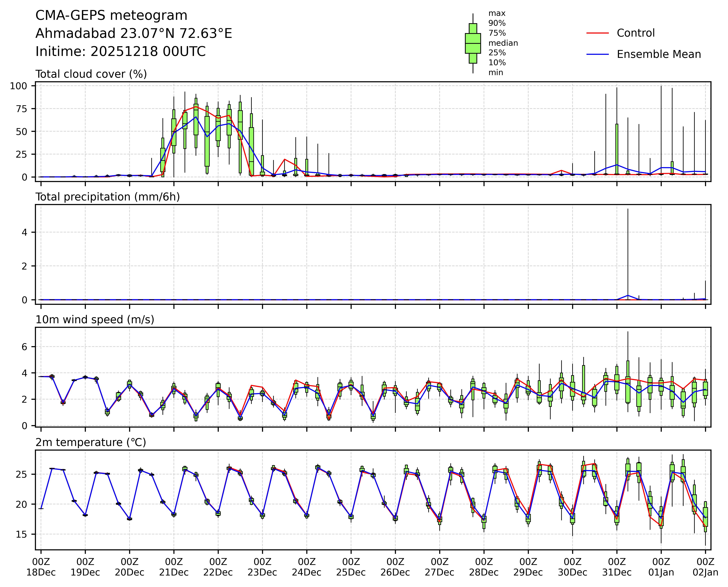The image size is (728, 587).
Task: Click the green boxplot legend symbol
Action: 473,43
